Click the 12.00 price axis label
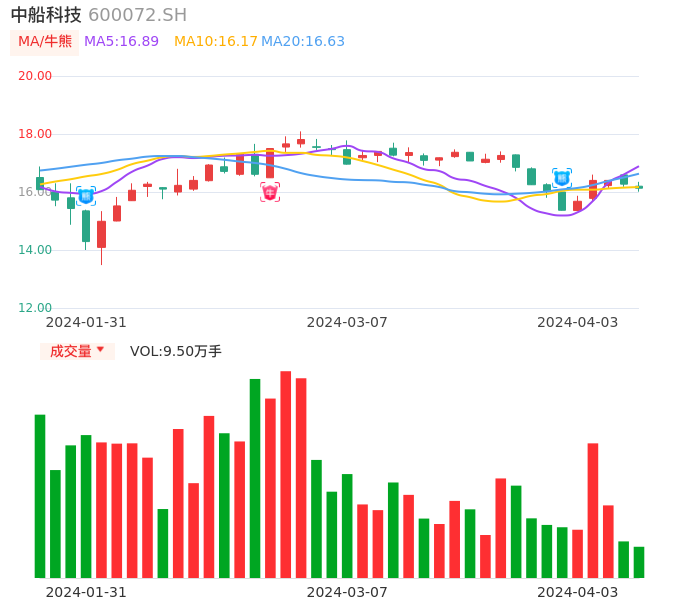This screenshot has width=686, height=606. 35,308
